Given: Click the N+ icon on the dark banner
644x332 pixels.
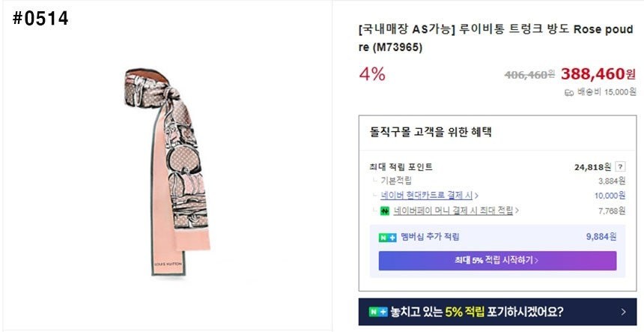Looking at the screenshot, I should click(377, 311).
